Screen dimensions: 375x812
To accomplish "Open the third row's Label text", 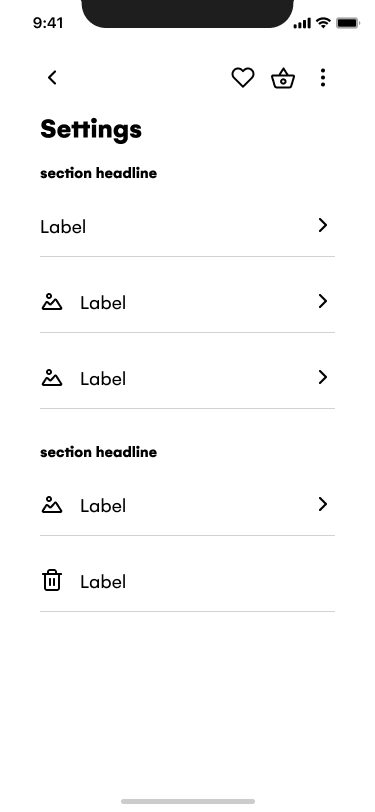I will coord(103,379).
